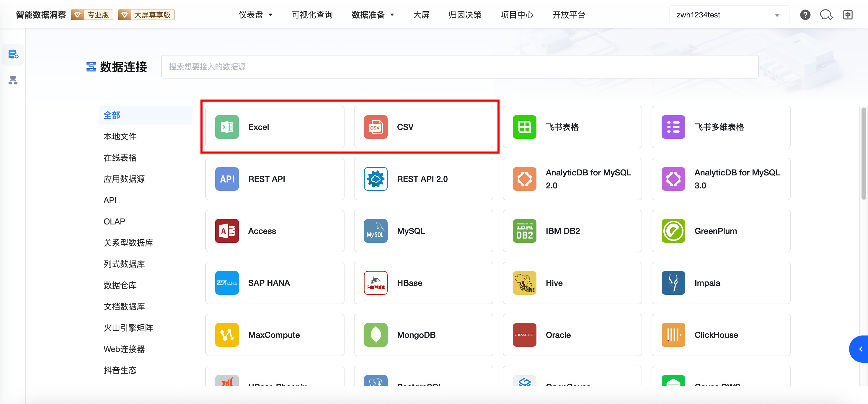Open the help question mark icon
The height and width of the screenshot is (404, 868).
coord(805,15)
